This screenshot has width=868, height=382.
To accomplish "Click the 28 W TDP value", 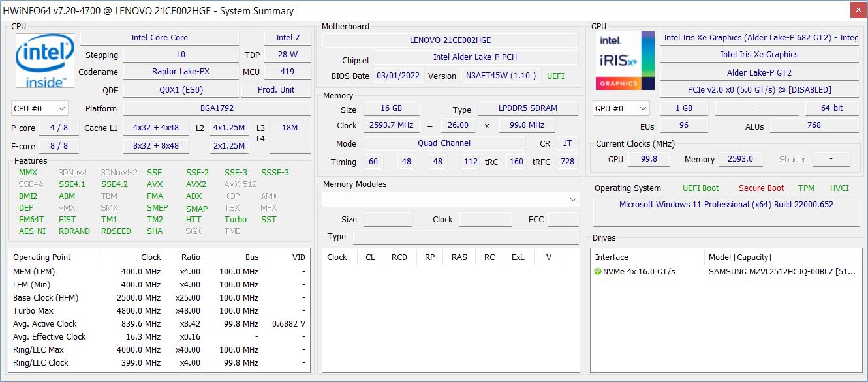I will tap(287, 55).
